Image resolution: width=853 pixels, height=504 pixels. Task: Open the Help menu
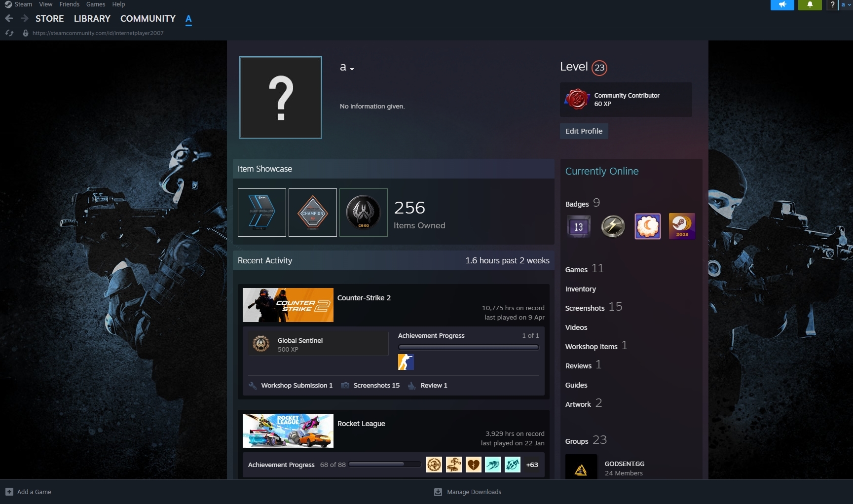tap(118, 4)
